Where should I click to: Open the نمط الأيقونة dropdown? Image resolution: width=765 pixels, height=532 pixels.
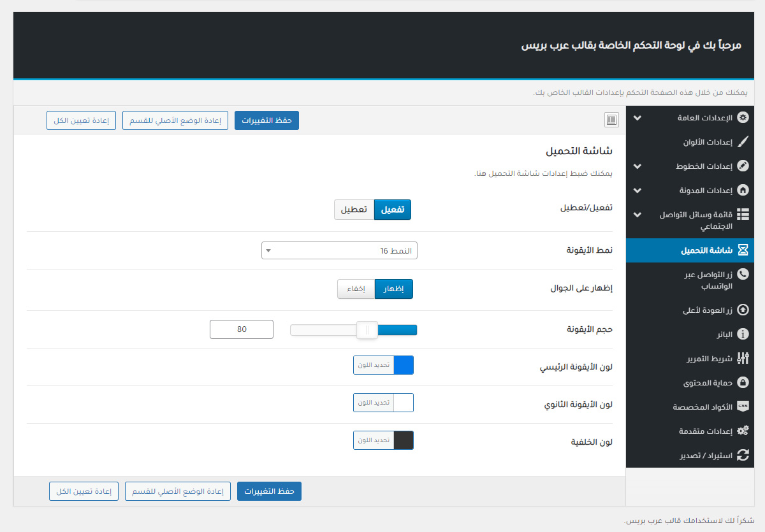coord(339,250)
